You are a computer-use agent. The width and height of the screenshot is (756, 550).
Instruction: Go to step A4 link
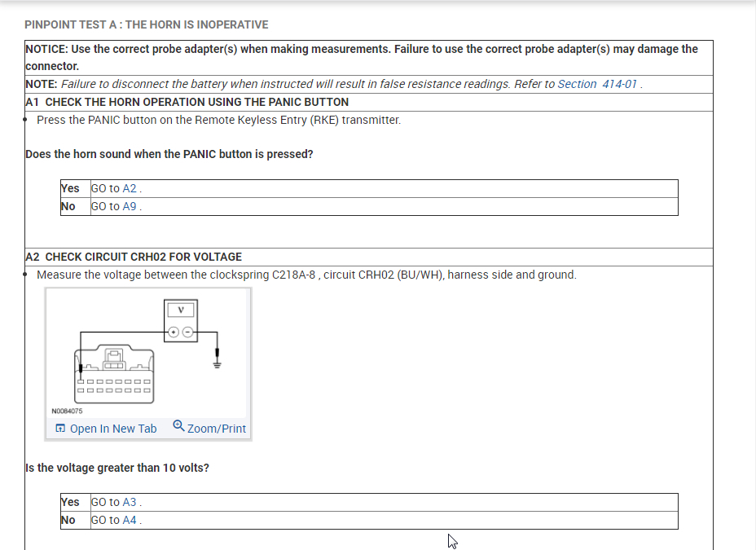pyautogui.click(x=130, y=520)
